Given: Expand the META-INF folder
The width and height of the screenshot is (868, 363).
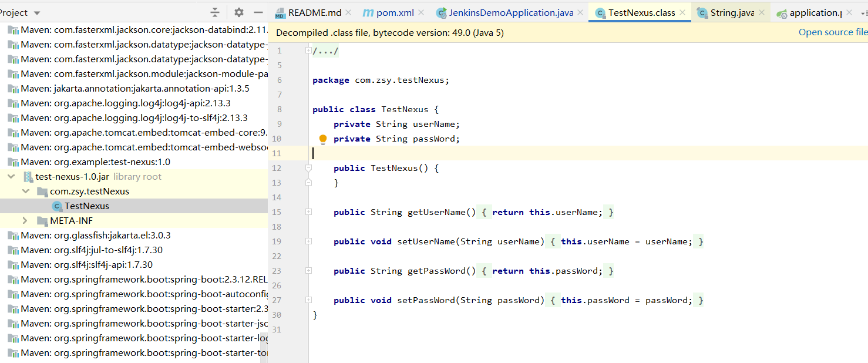Looking at the screenshot, I should [x=25, y=221].
